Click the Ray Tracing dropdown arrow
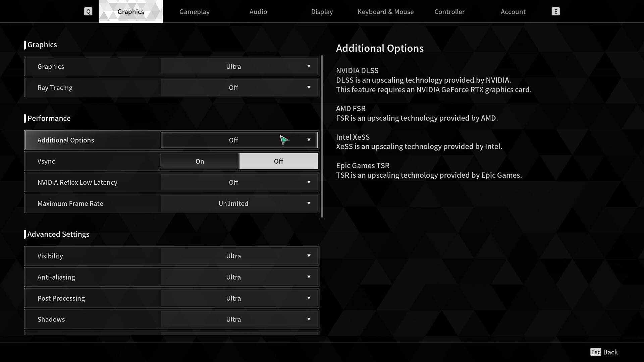This screenshot has height=362, width=644. coord(309,87)
